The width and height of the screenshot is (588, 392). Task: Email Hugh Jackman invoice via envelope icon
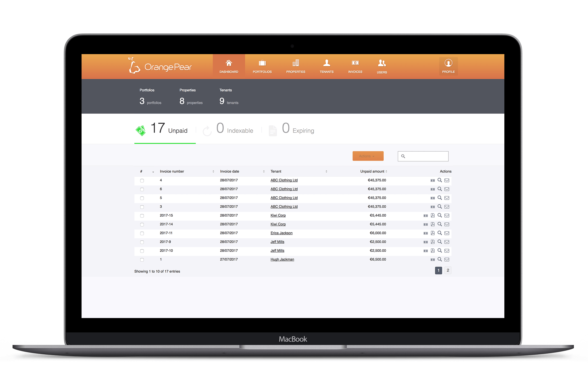[x=447, y=260]
